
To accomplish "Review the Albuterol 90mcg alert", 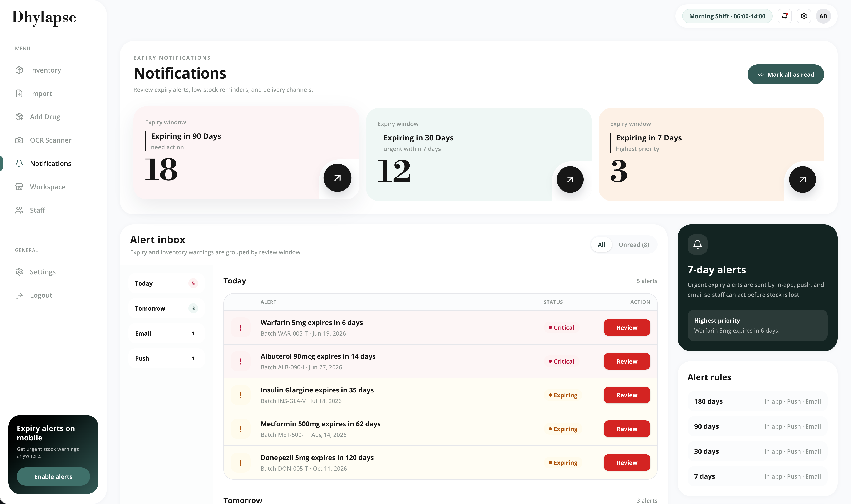I will [x=627, y=361].
